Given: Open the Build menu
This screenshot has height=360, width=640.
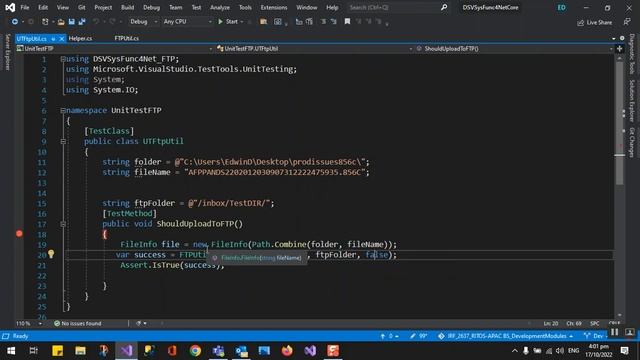Looking at the screenshot, I should click(127, 7).
